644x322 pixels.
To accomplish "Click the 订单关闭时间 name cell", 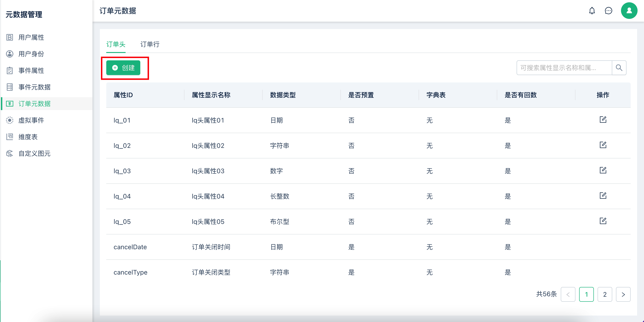I will tap(211, 247).
